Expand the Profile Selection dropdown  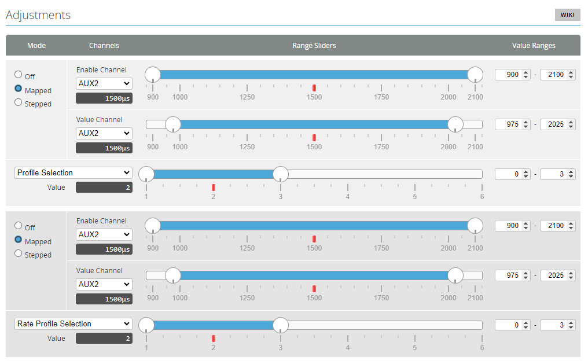coord(73,172)
